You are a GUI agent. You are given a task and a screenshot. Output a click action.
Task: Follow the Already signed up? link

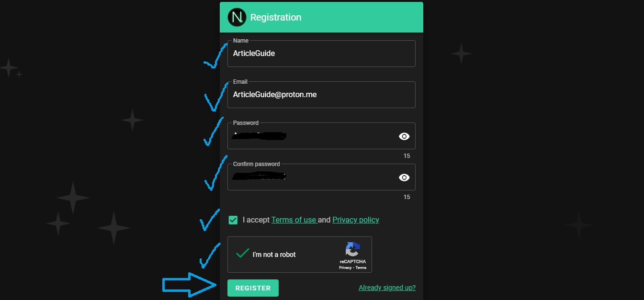point(387,288)
